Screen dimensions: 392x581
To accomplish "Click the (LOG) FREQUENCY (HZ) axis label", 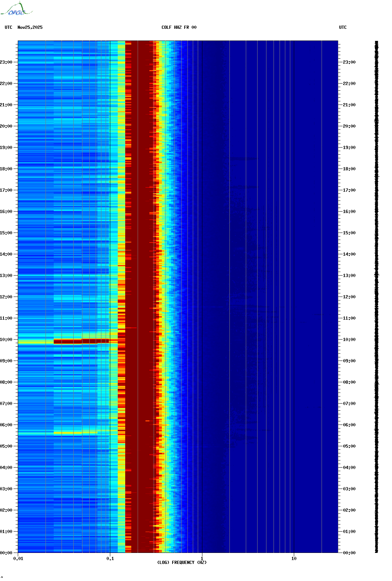I will tap(182, 562).
